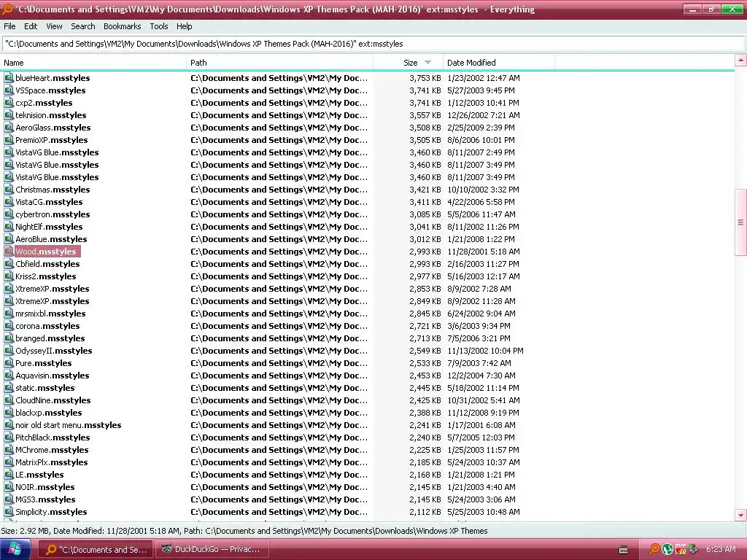Open the Edit menu
Viewport: 747px width, 560px height.
click(x=31, y=26)
